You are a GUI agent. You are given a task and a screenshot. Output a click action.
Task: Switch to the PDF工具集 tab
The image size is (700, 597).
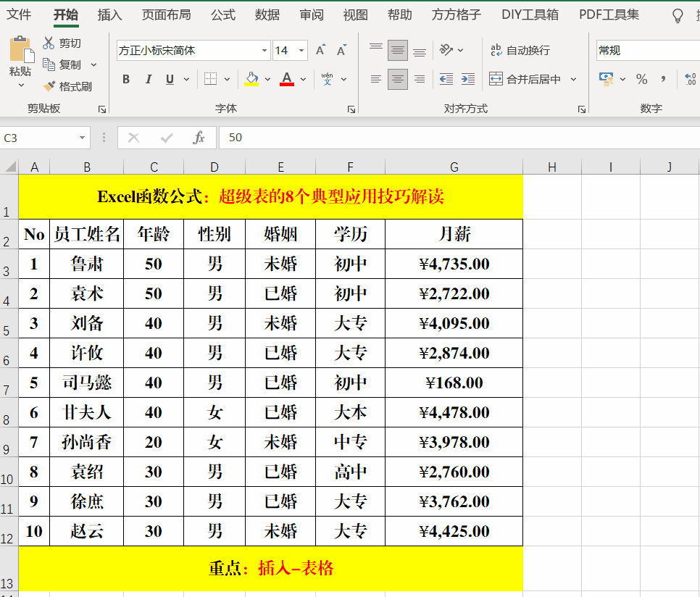coord(609,14)
